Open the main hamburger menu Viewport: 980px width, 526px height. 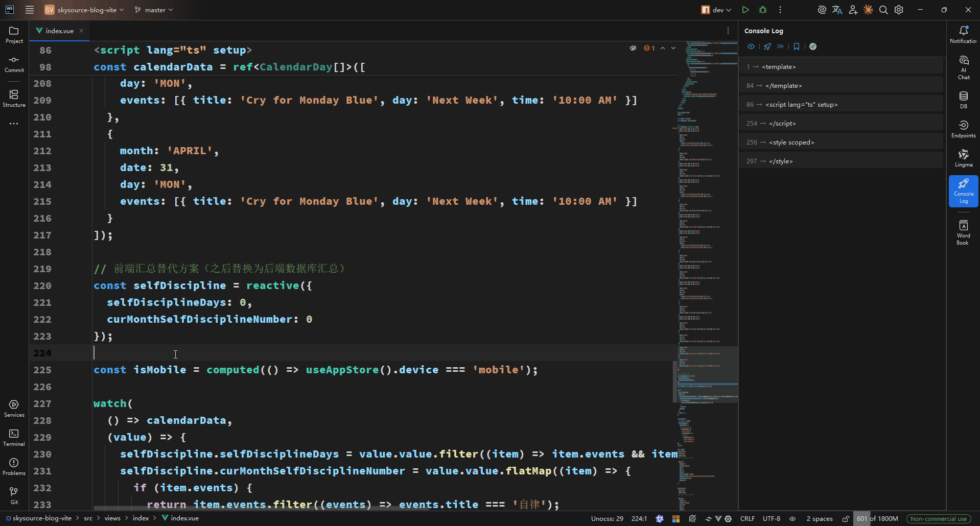click(30, 10)
